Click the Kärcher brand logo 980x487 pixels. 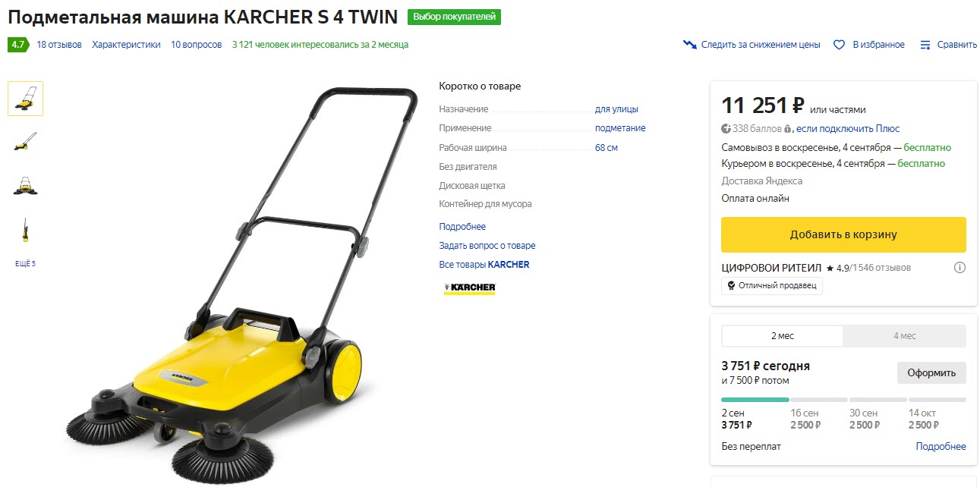[469, 288]
